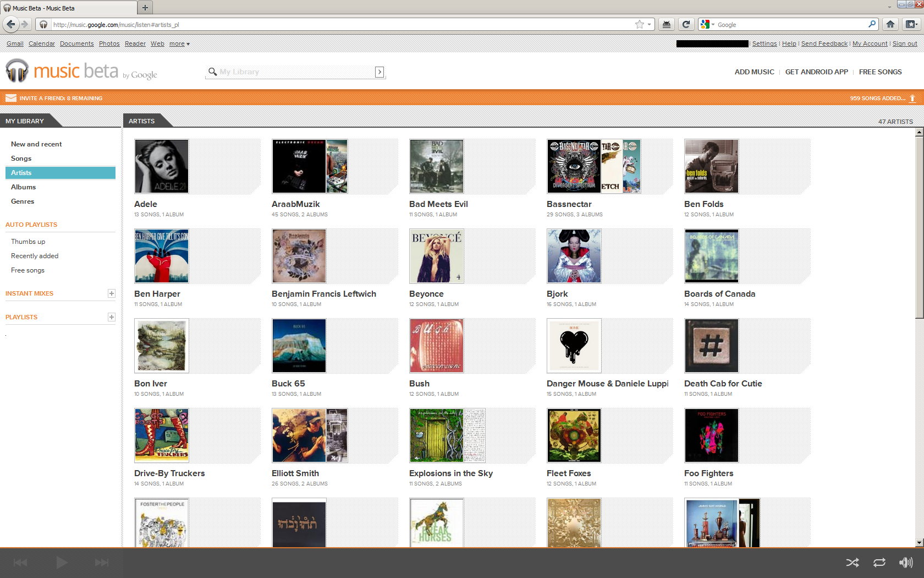Click the ARTISTS section tab header
Image resolution: width=924 pixels, height=578 pixels.
142,121
